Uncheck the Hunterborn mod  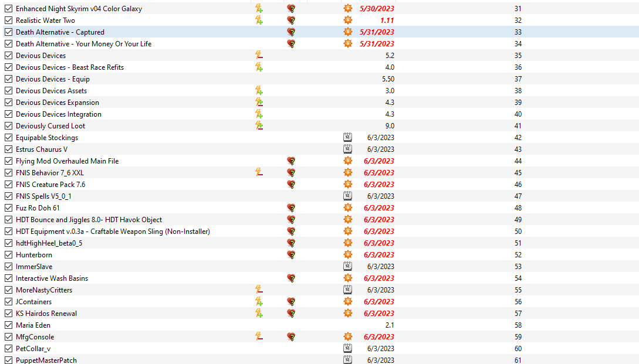(9, 255)
